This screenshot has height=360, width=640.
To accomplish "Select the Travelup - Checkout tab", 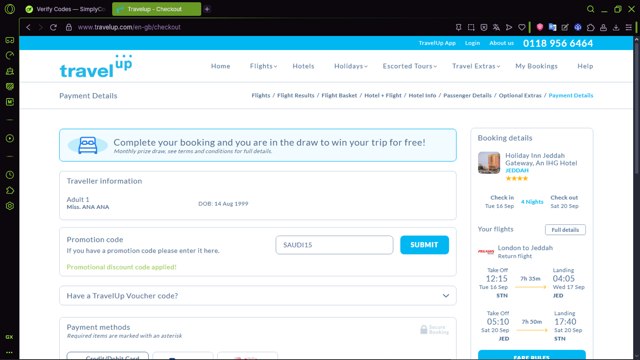I will point(156,9).
